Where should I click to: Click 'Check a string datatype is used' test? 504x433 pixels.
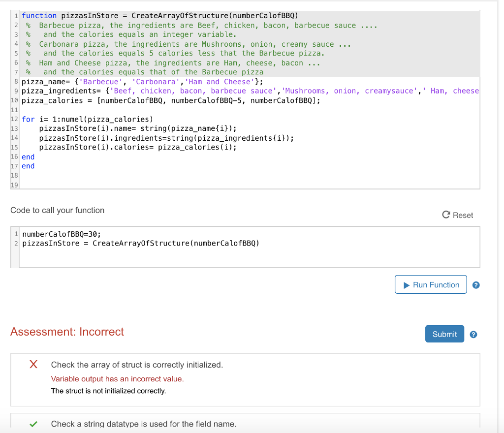(144, 424)
